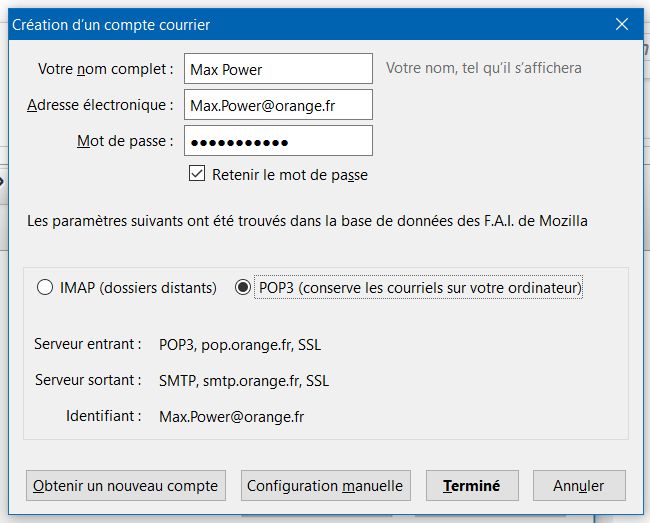Click the Votre nom complet label
Image resolution: width=650 pixels, height=523 pixels.
point(105,69)
